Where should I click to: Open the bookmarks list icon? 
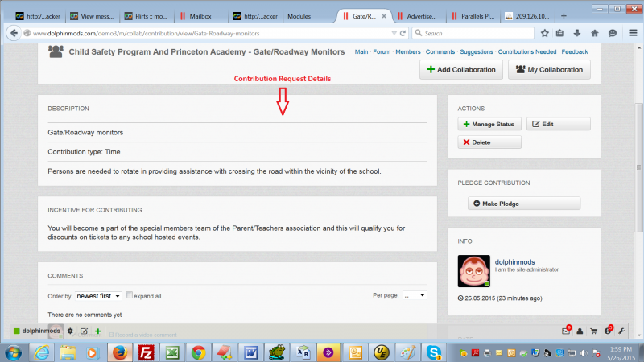click(x=559, y=33)
